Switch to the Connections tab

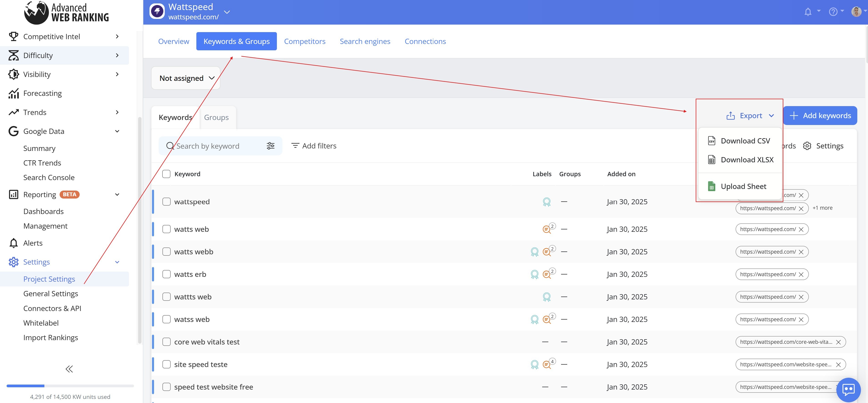[x=425, y=41]
